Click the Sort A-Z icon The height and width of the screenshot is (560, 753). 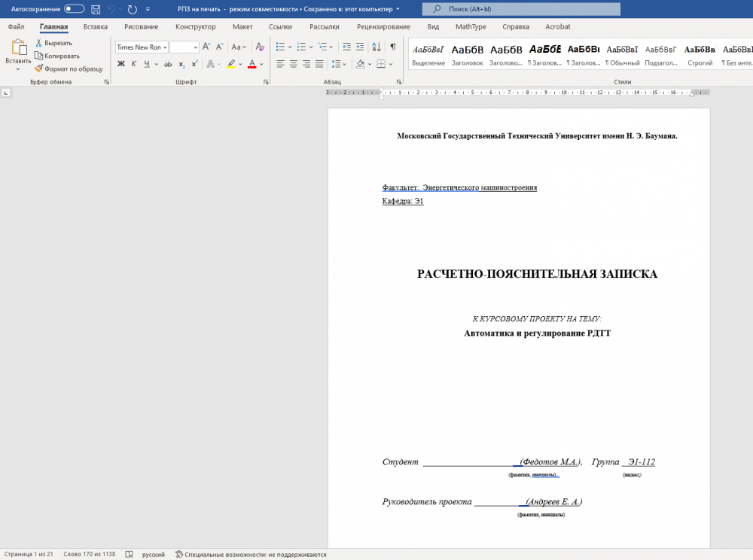[x=376, y=47]
